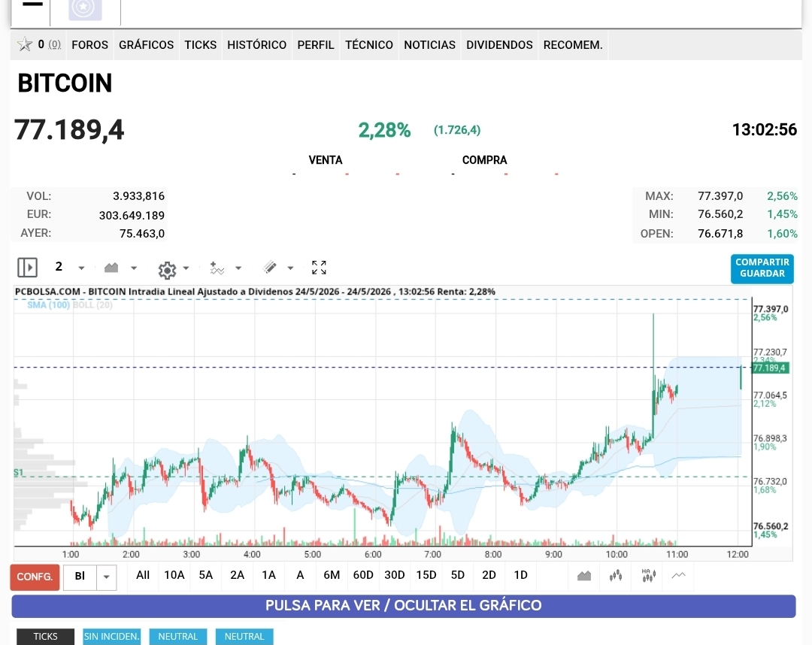Click the VENTA label
The image size is (812, 645).
click(x=326, y=160)
